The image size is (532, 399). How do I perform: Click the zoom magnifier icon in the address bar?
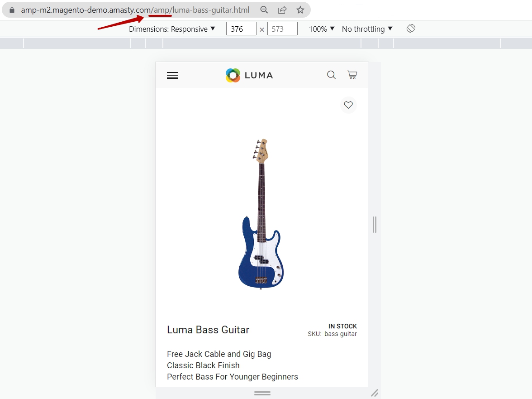click(264, 10)
